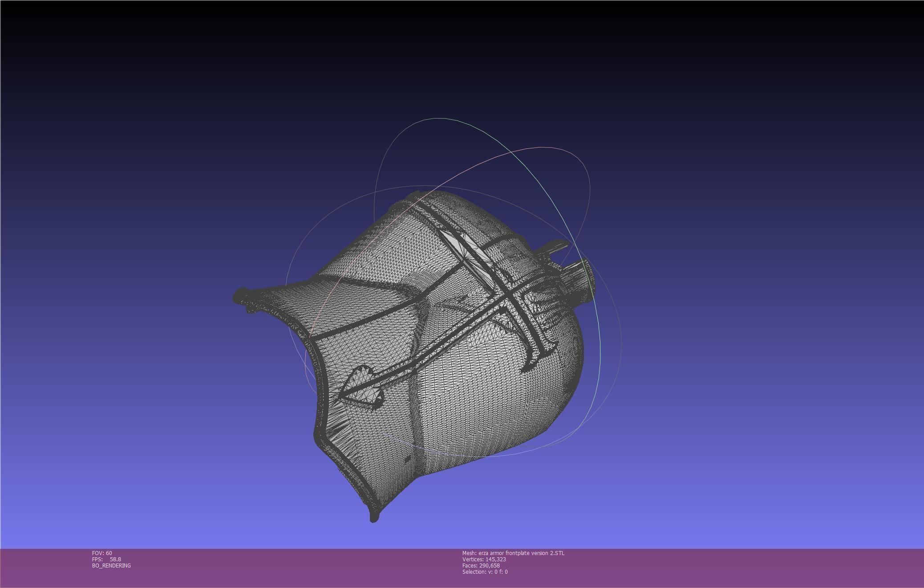Click the FPS 58.8 readout

(106, 559)
